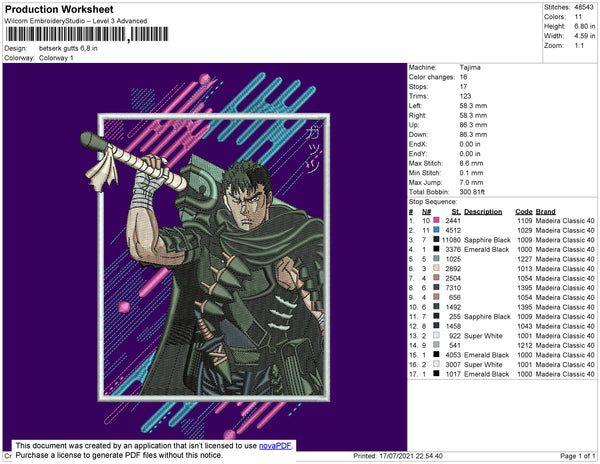Click the Width value 4.59 in

[584, 36]
